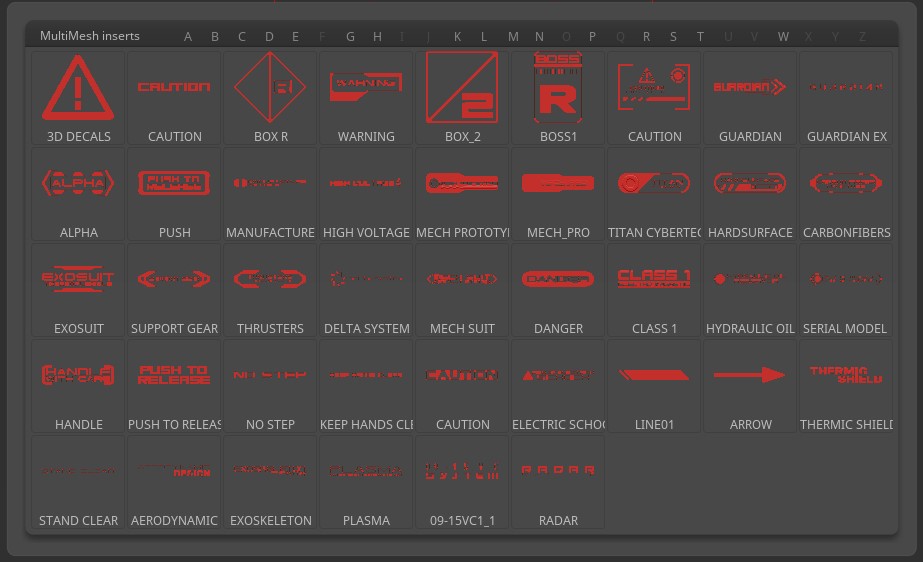The image size is (923, 562).
Task: Select the DANGER pill-shaped insert
Action: pos(558,290)
